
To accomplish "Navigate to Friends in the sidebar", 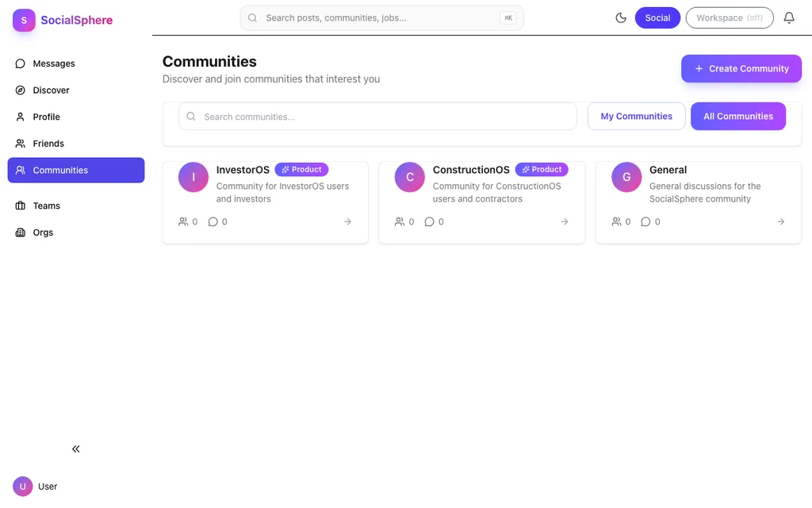I will click(x=76, y=144).
